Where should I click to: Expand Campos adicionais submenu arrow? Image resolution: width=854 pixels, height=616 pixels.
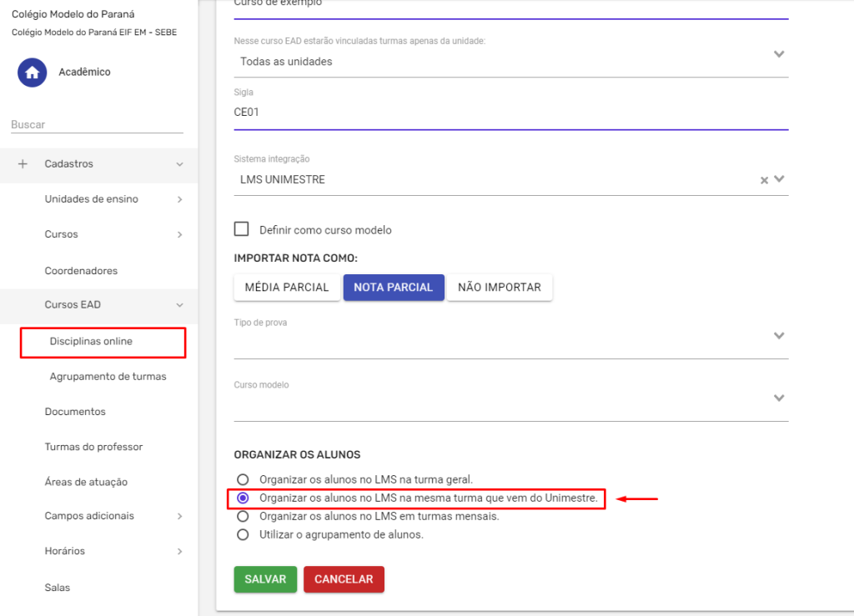179,516
